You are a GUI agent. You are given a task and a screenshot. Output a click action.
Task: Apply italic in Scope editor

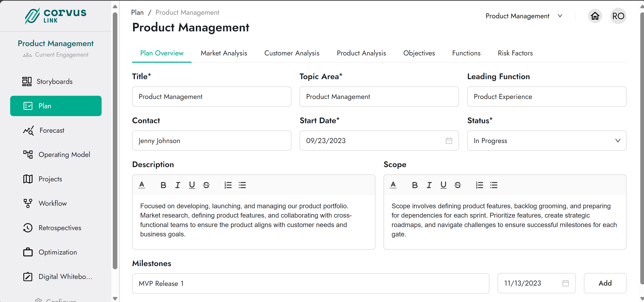(429, 185)
